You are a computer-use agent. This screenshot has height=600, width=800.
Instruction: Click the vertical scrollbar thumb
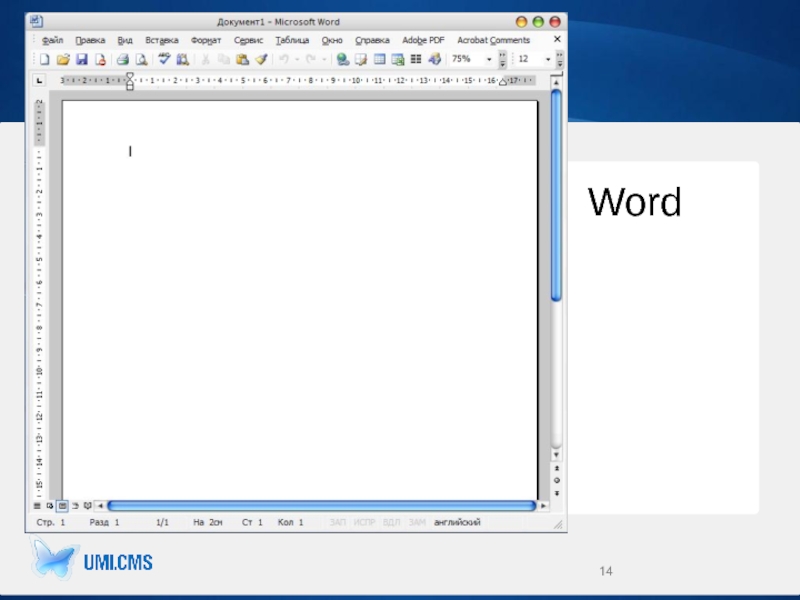(556, 195)
